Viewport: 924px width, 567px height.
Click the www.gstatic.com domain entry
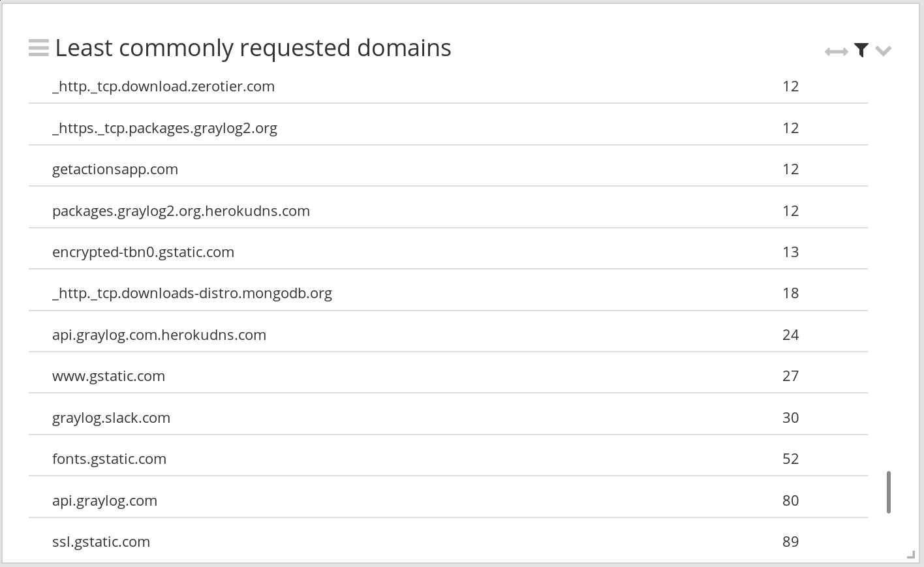[108, 376]
